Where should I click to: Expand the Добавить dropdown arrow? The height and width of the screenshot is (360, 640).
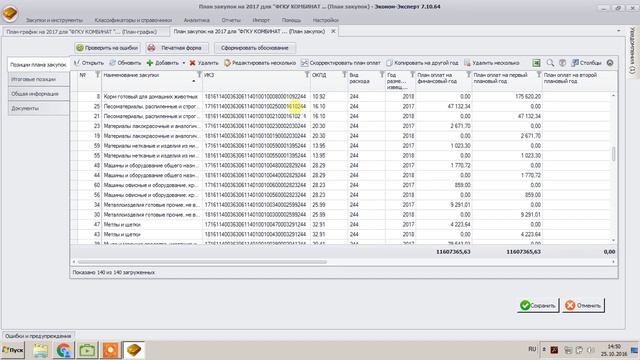pyautogui.click(x=184, y=63)
